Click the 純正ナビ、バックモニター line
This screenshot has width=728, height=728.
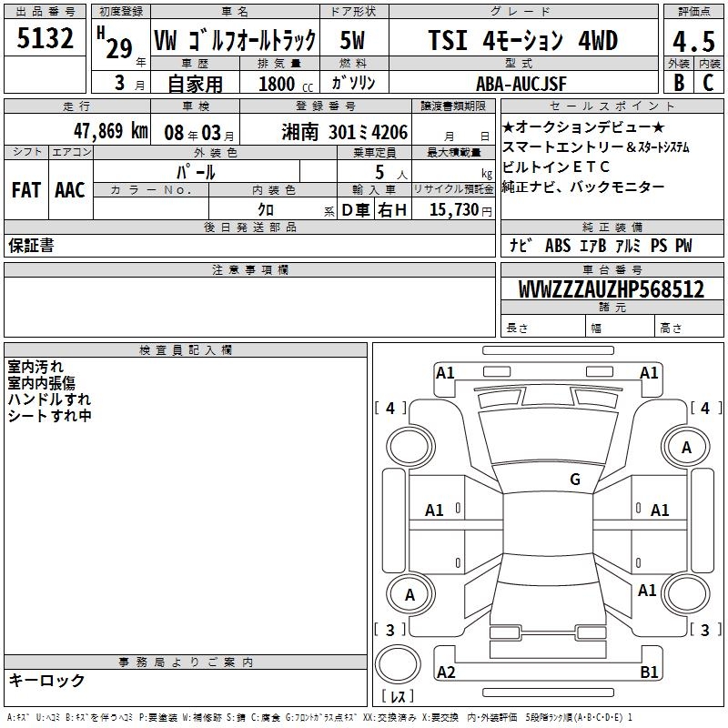click(x=583, y=187)
